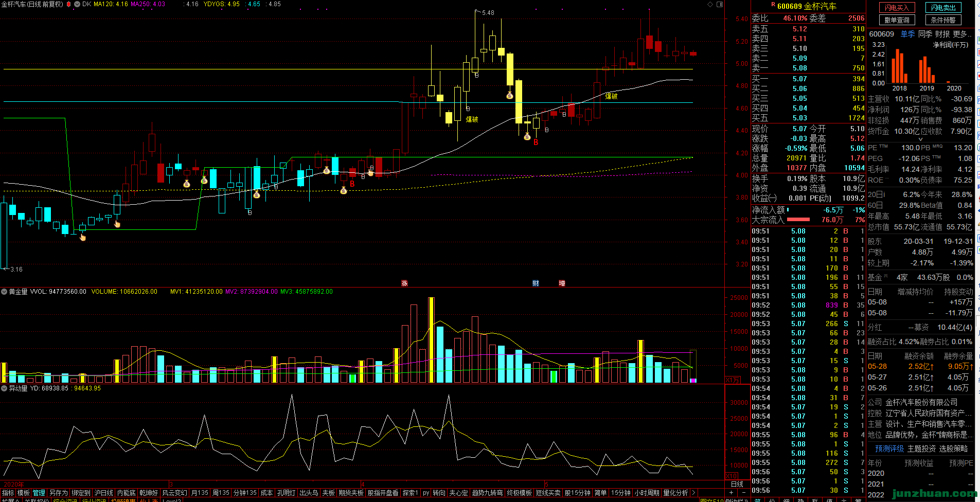This screenshot has width=980, height=502.
Task: Click the month 5 marker on the time axis
Action: (546, 485)
